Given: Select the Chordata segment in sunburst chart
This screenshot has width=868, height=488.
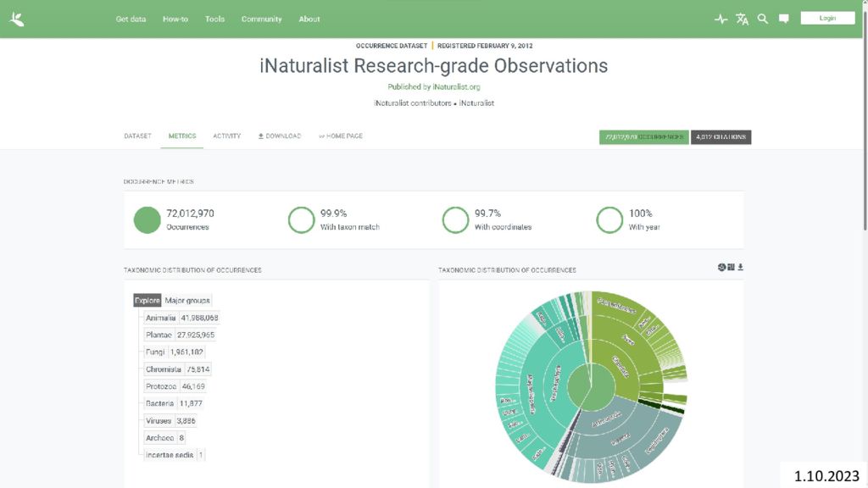Looking at the screenshot, I should coord(621,366).
